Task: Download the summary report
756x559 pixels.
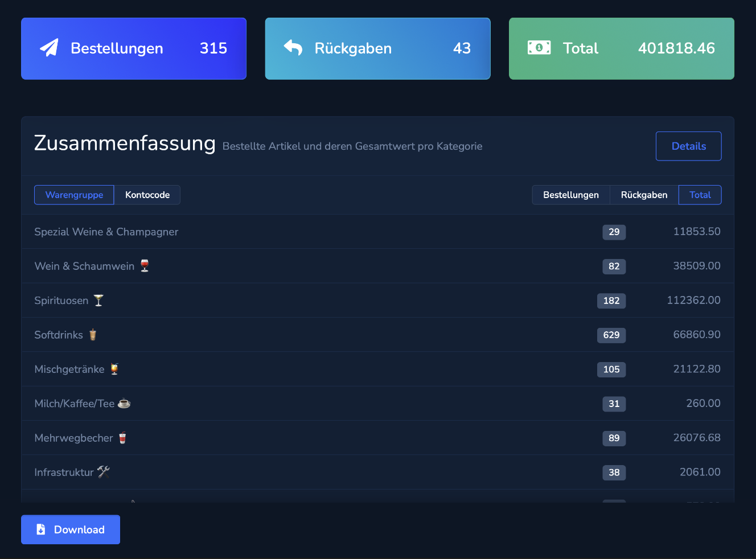Action: click(71, 529)
